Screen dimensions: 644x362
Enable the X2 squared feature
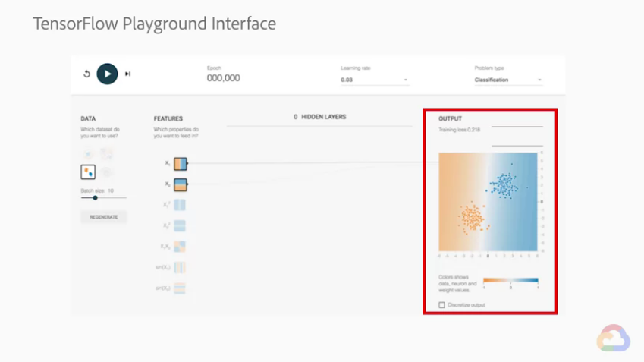point(180,225)
